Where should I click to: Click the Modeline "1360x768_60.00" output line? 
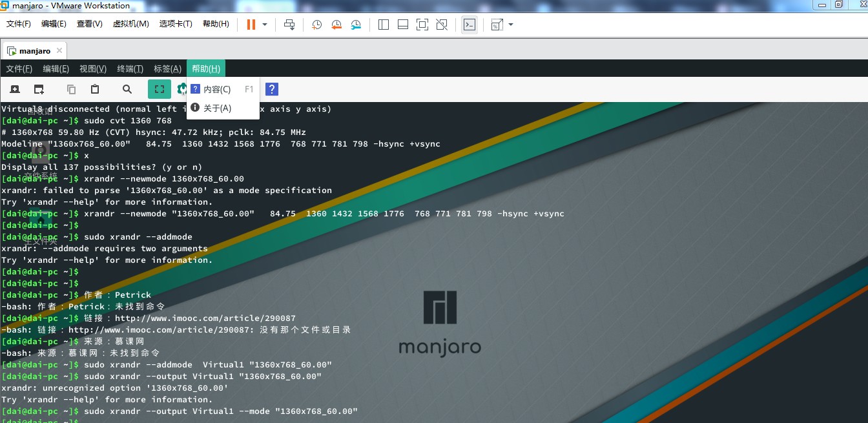point(221,144)
